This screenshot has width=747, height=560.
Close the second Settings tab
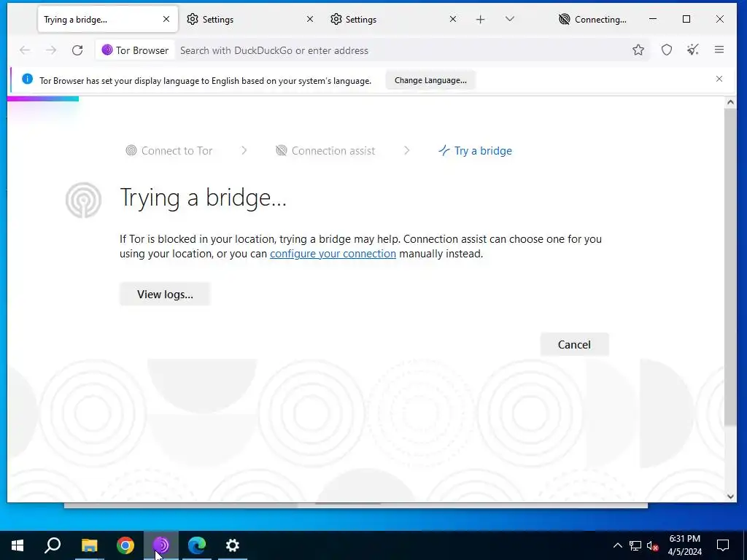tap(453, 20)
